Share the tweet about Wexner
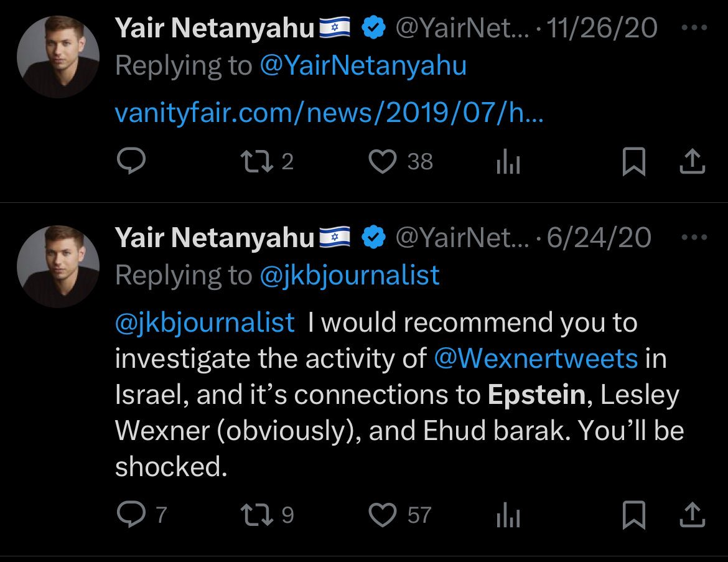The height and width of the screenshot is (562, 728). [x=693, y=515]
